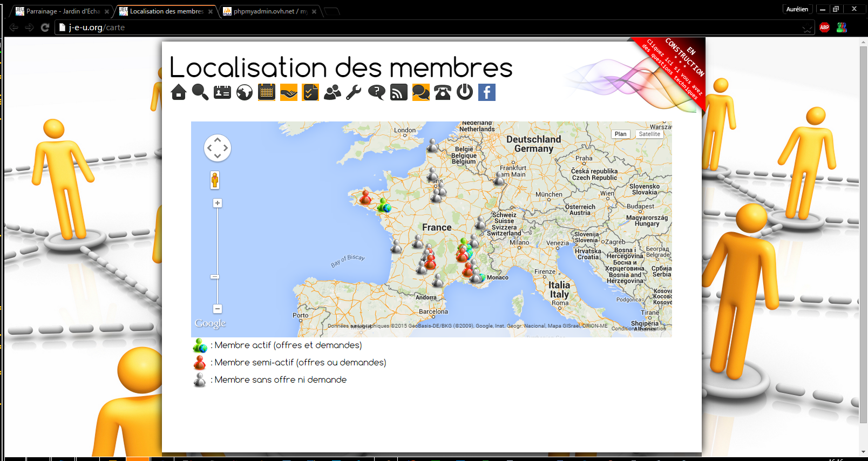Image resolution: width=868 pixels, height=461 pixels.
Task: Open the Facebook page icon
Action: (x=486, y=92)
